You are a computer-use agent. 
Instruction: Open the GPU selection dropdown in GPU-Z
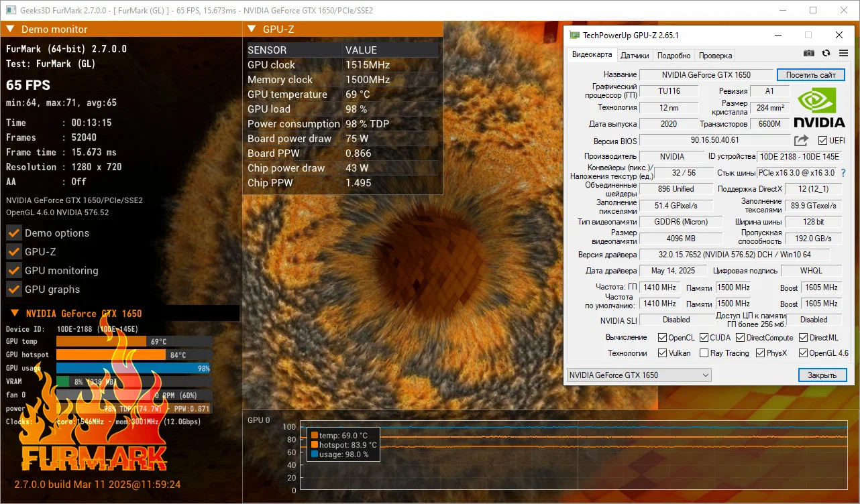tap(639, 375)
